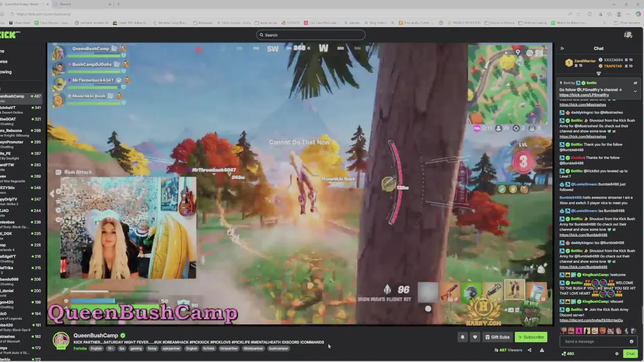Click the QueenBushCamp channel name below video
Image resolution: width=644 pixels, height=362 pixels.
tap(96, 335)
